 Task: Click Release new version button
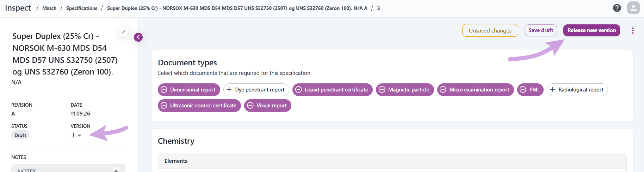tap(592, 30)
